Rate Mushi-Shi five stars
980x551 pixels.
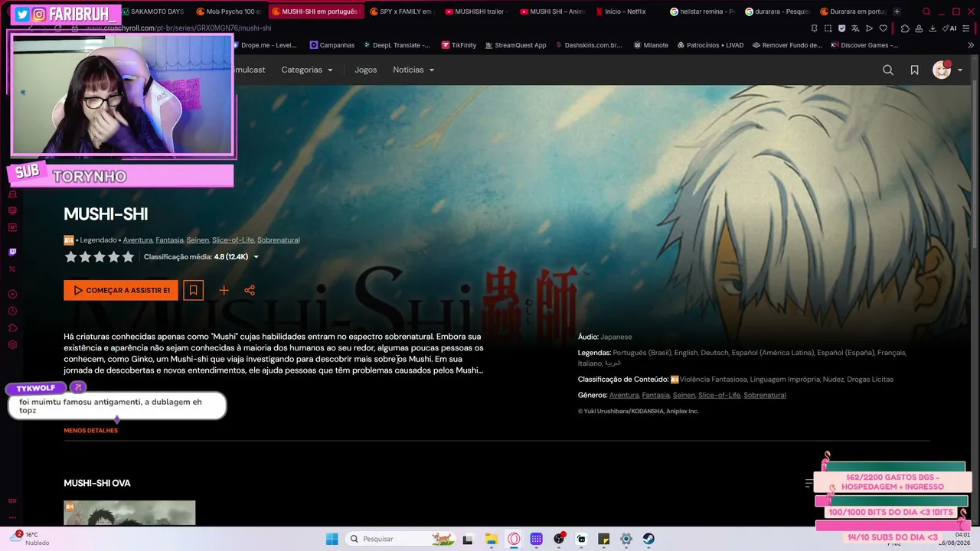click(128, 257)
